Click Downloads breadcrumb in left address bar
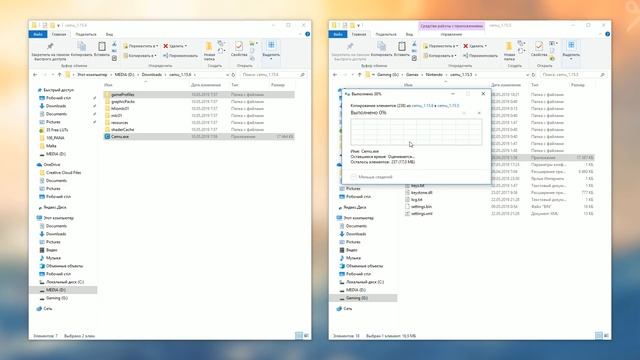 152,75
